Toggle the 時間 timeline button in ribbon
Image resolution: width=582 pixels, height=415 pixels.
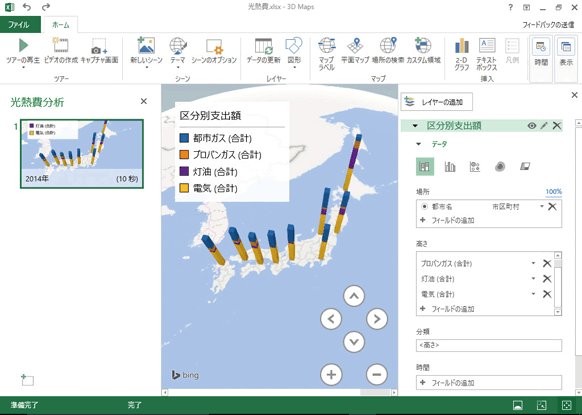(541, 54)
